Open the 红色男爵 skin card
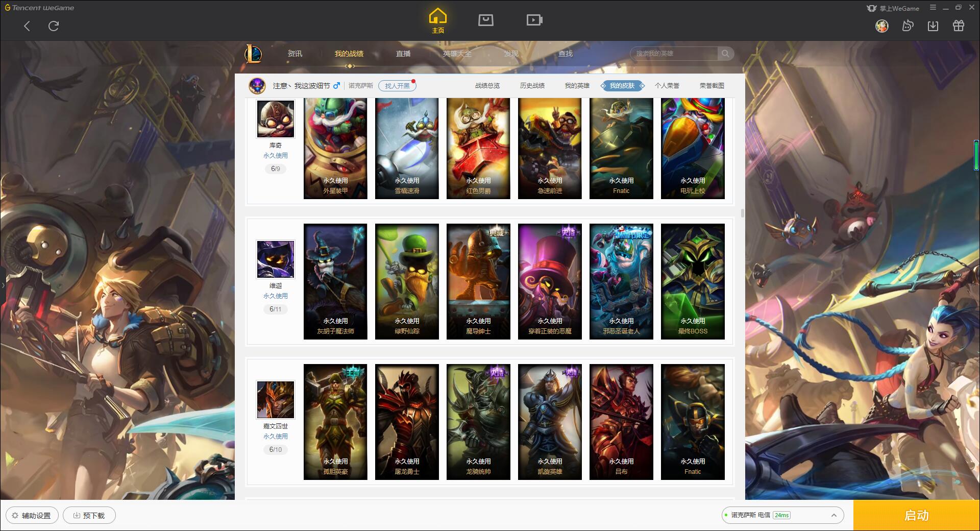The width and height of the screenshot is (980, 531). [478, 148]
